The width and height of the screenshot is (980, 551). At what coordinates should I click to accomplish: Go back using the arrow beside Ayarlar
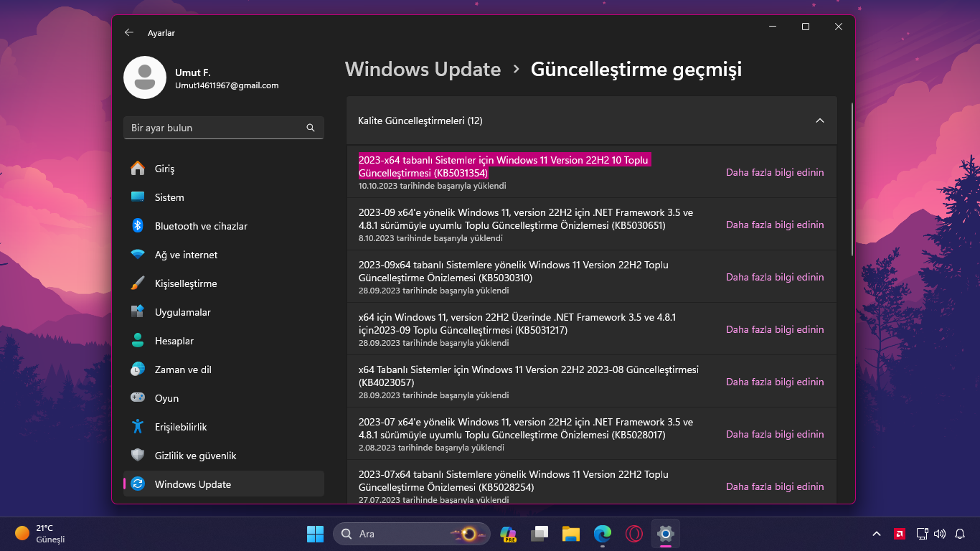[x=129, y=33]
